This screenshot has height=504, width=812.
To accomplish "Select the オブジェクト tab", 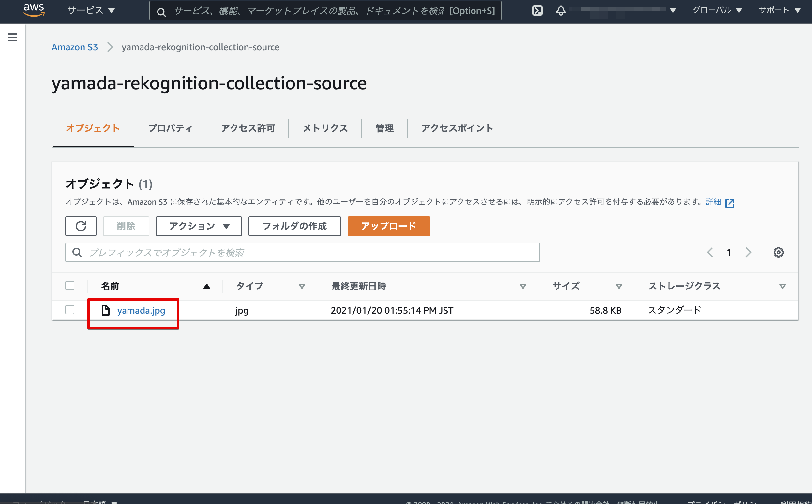I will (93, 128).
